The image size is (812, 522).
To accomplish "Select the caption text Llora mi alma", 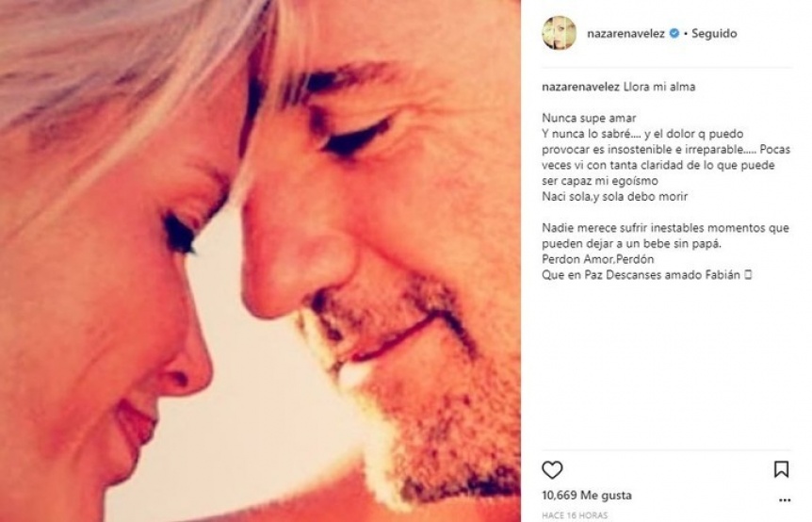I will [659, 87].
